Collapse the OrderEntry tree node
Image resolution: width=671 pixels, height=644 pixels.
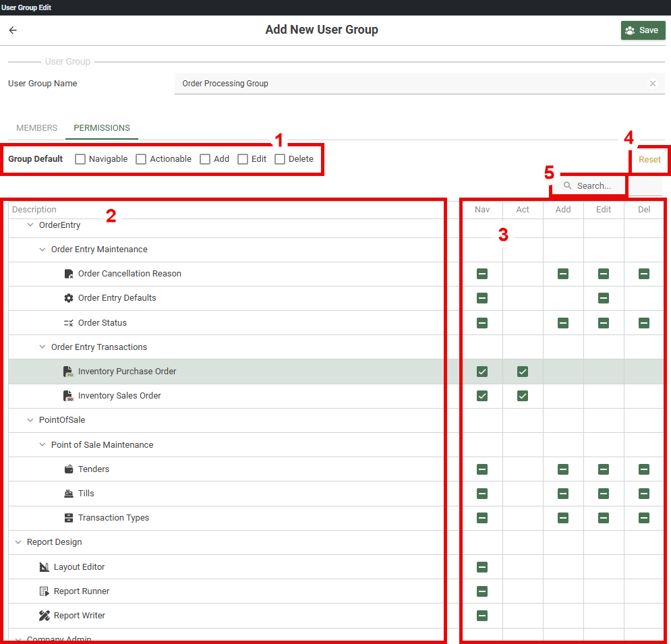(x=30, y=225)
